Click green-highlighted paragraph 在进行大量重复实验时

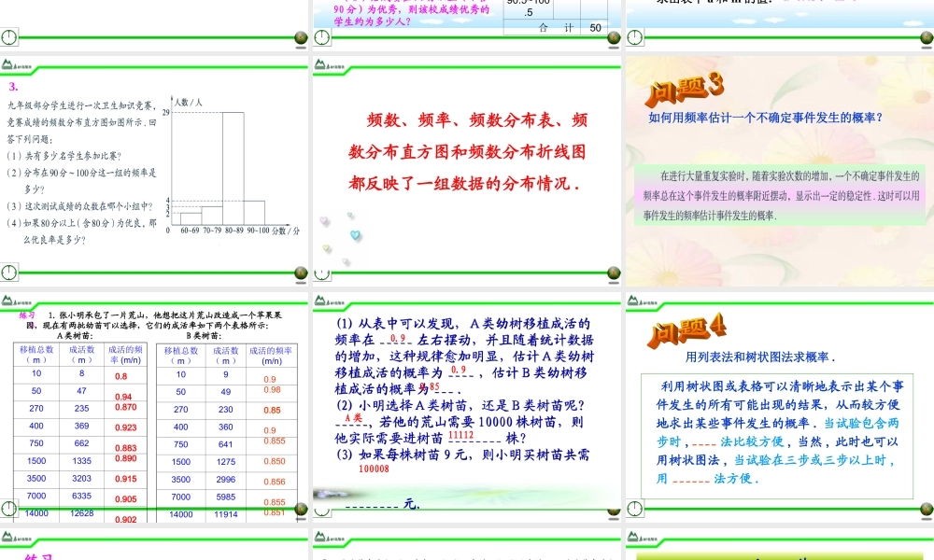pyautogui.click(x=780, y=195)
